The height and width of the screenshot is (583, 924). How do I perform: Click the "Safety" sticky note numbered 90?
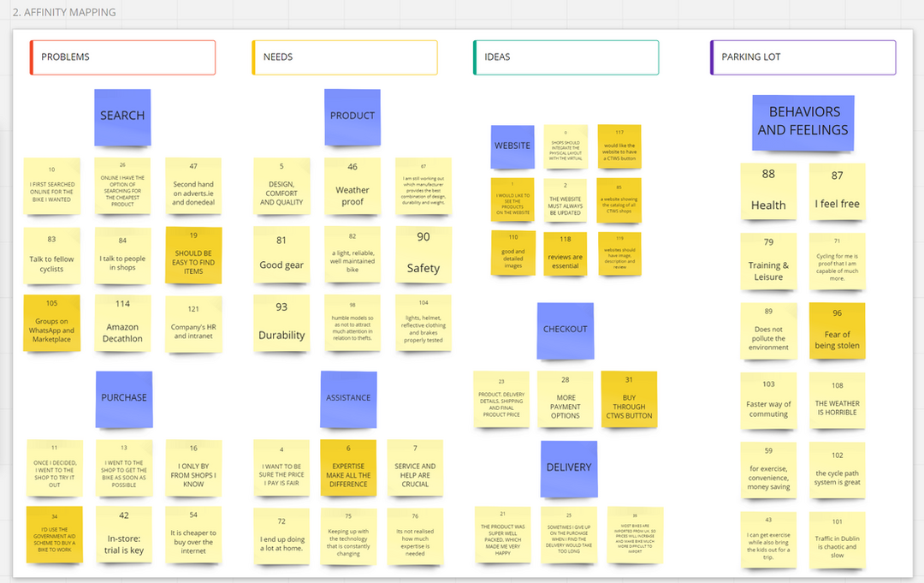(423, 255)
